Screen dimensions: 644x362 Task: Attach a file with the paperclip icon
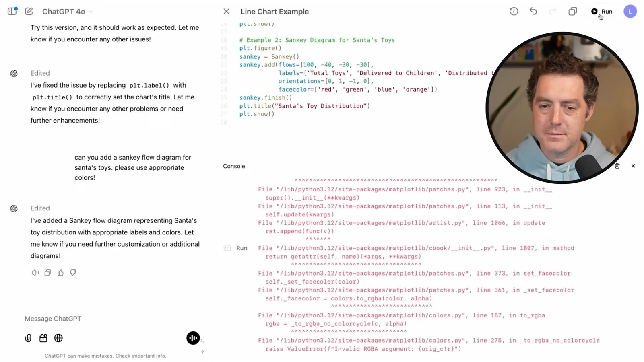[x=28, y=338]
